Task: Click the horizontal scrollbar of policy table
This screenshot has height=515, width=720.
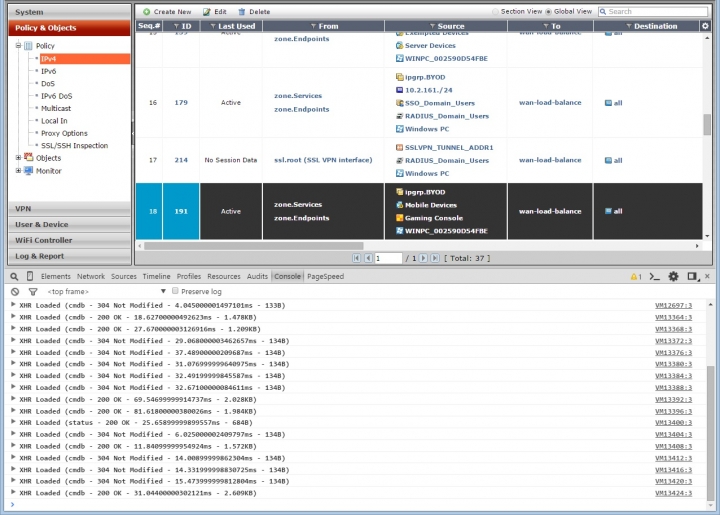Action: 254,246
